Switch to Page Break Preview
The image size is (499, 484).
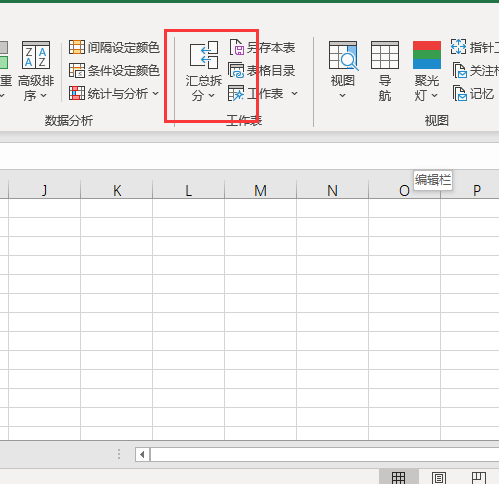(478, 477)
